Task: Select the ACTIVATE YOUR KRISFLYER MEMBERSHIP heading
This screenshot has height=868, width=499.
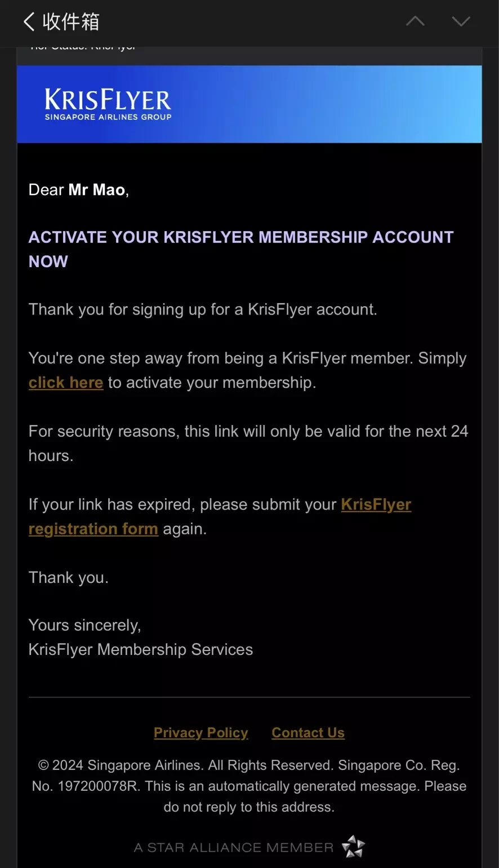Action: (241, 249)
